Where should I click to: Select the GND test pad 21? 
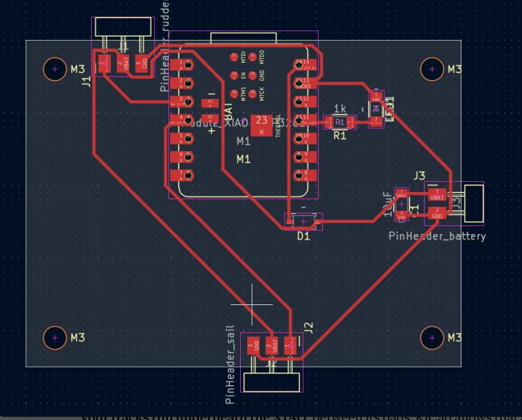click(x=252, y=75)
